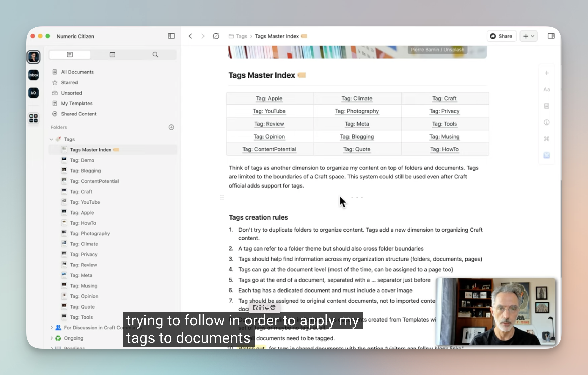Click the navigate back arrow

click(190, 36)
